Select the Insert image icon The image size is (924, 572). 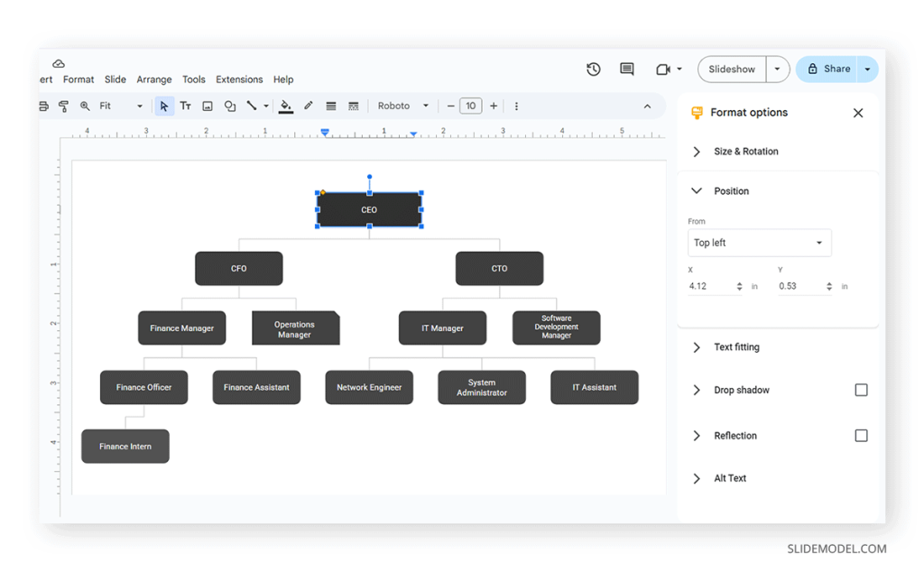pyautogui.click(x=208, y=106)
